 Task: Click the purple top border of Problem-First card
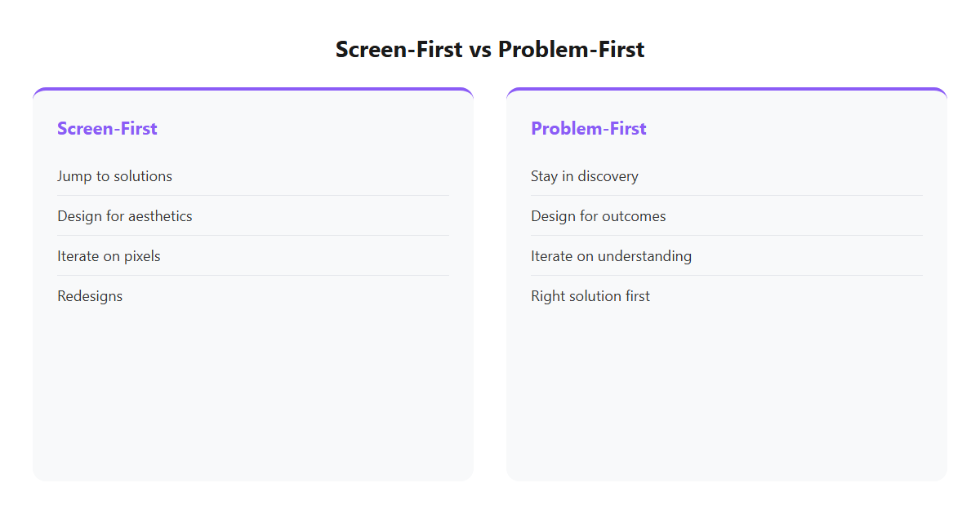(x=727, y=89)
